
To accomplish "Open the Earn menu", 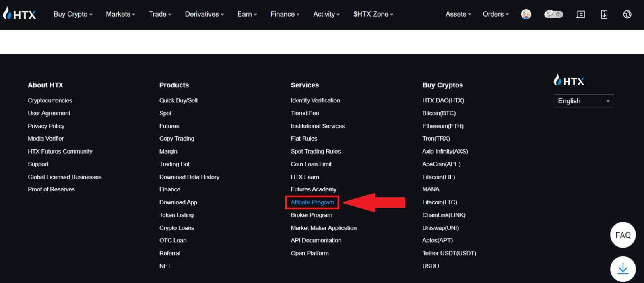I will [247, 14].
